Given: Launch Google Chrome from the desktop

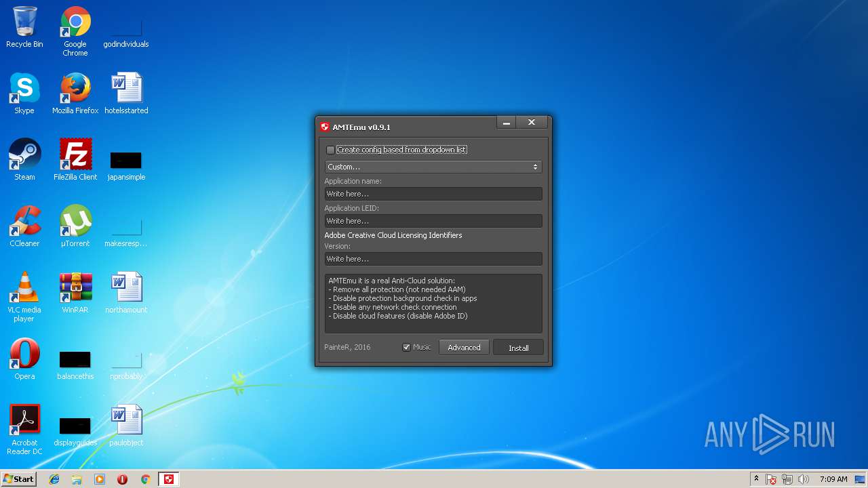Looking at the screenshot, I should tap(75, 32).
